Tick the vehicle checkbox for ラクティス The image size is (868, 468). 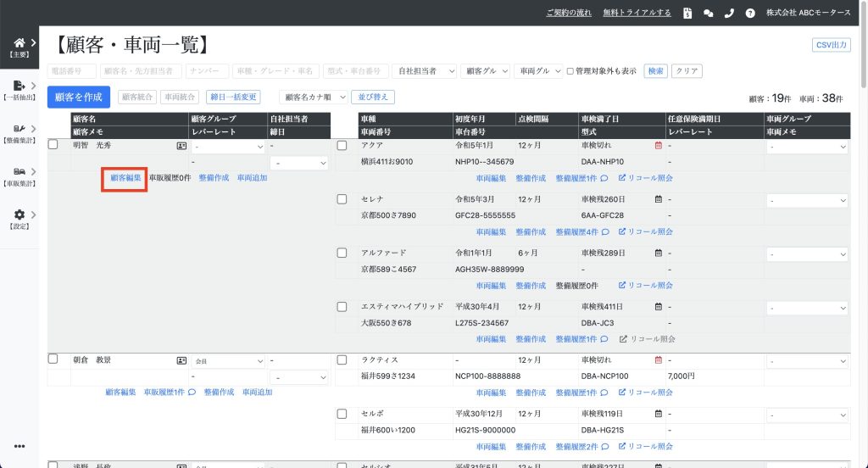[342, 360]
